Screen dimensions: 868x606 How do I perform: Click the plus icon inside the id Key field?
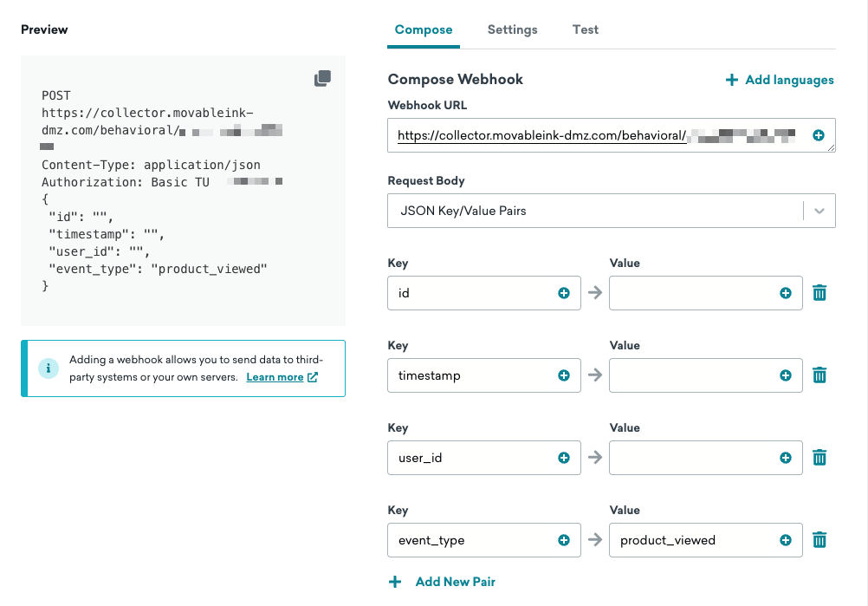coord(565,292)
